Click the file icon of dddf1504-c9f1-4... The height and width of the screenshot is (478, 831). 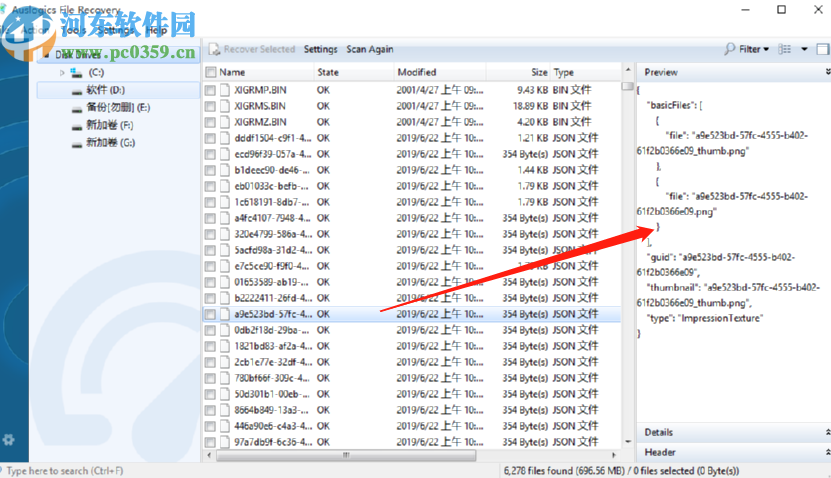[225, 138]
